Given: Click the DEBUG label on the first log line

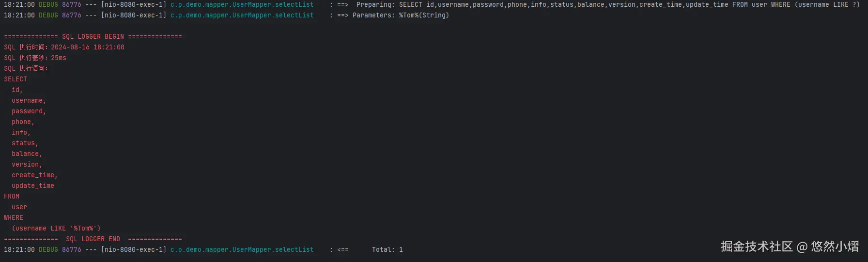Looking at the screenshot, I should (48, 4).
